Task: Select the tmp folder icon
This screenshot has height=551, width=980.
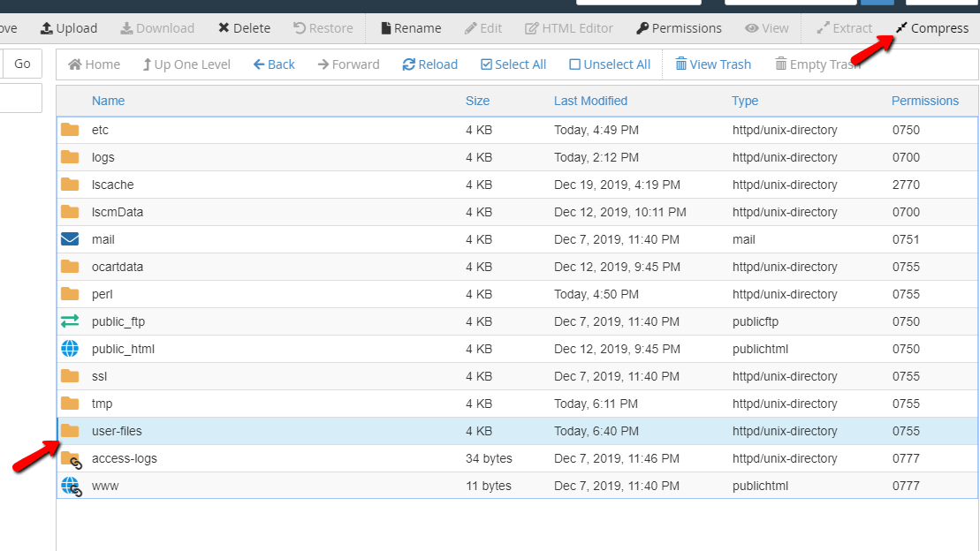Action: pos(70,404)
